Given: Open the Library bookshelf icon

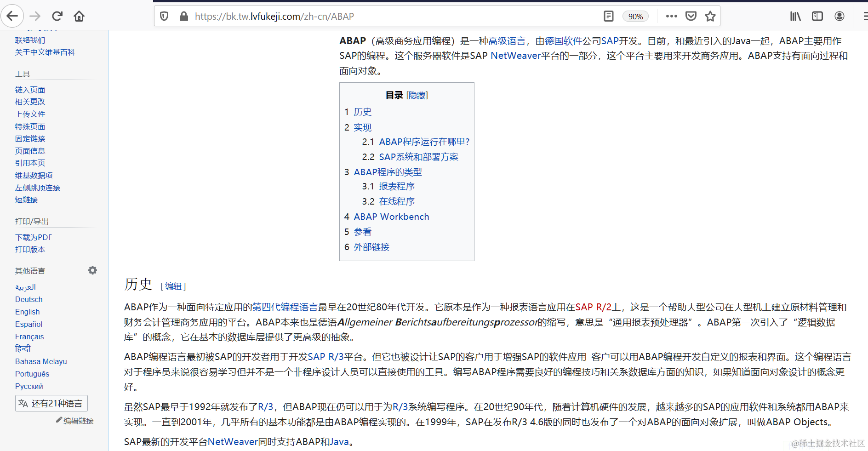Looking at the screenshot, I should 795,17.
